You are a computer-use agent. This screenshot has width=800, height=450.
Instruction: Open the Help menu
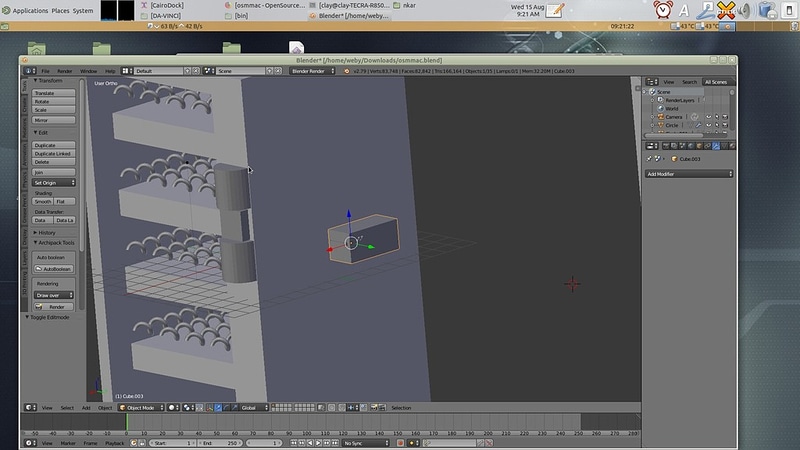(x=110, y=71)
